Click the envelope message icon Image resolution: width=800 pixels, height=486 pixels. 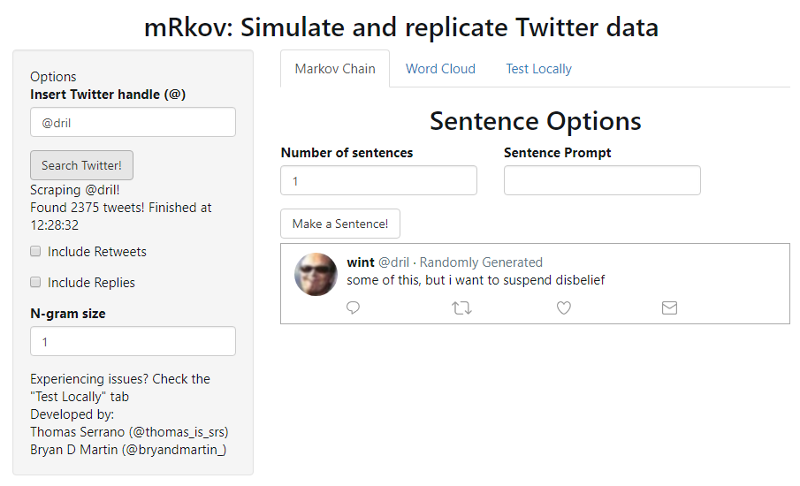[x=669, y=308]
